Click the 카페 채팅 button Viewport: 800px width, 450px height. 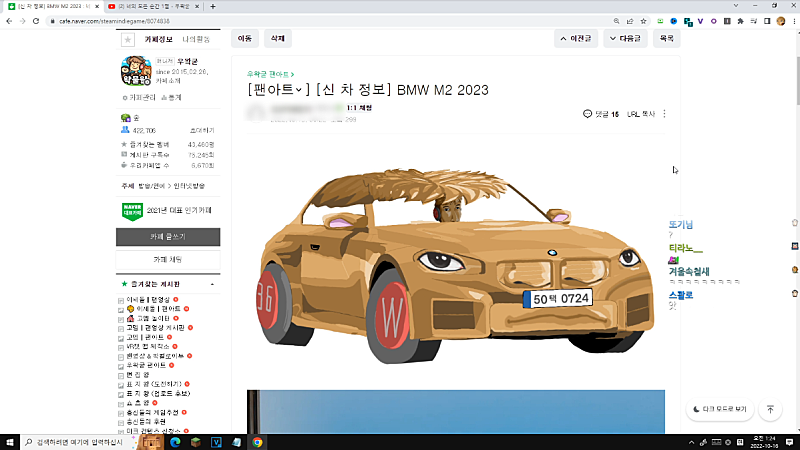168,260
